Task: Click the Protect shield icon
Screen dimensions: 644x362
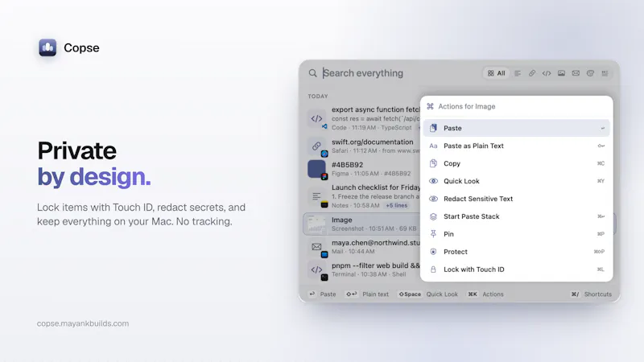Action: (433, 252)
